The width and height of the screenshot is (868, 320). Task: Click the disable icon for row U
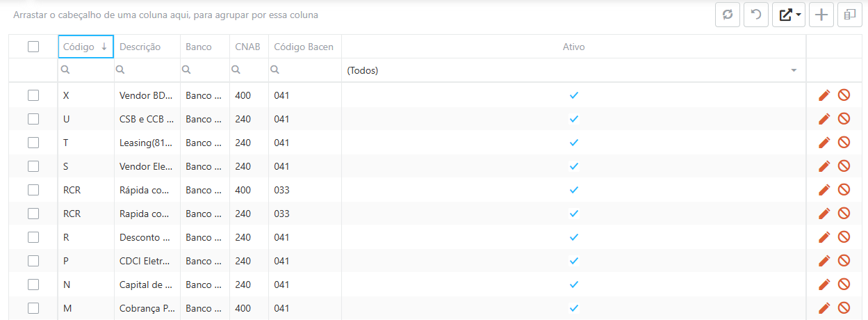[x=844, y=119]
